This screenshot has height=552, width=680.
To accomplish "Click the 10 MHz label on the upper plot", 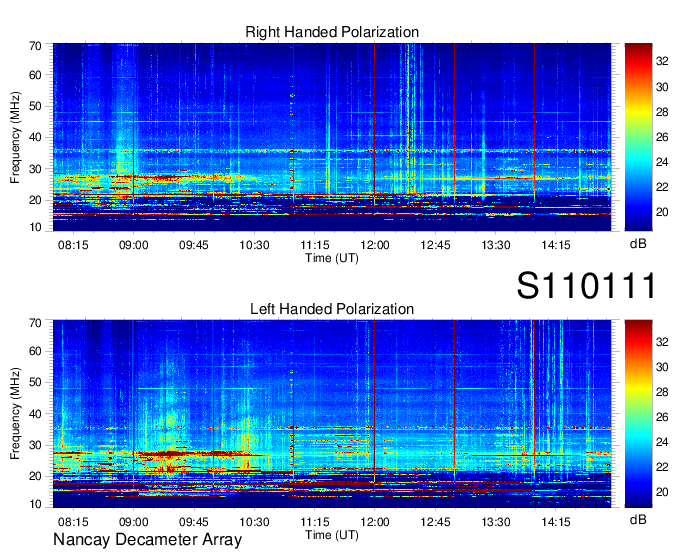I will click(x=35, y=227).
